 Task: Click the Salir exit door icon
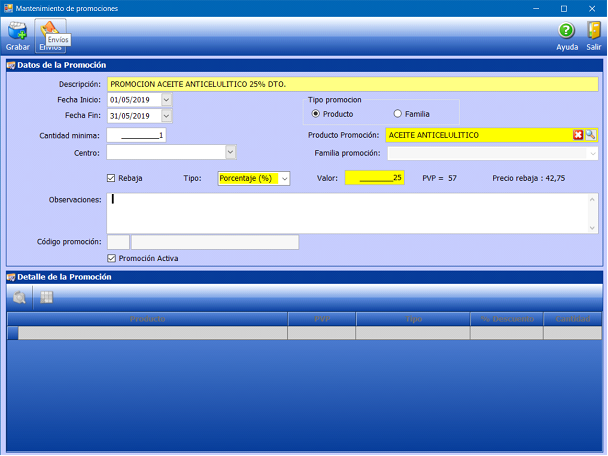(594, 33)
